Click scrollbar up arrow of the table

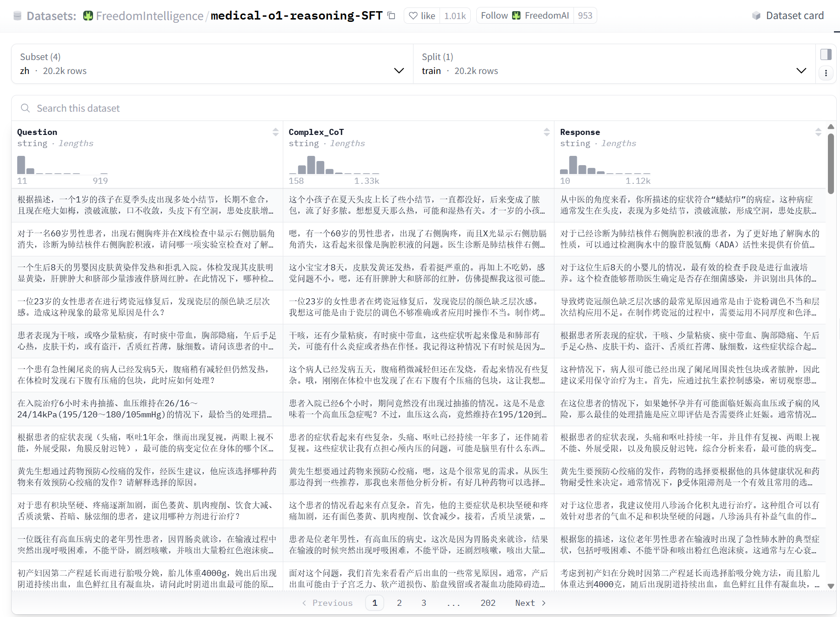point(831,127)
